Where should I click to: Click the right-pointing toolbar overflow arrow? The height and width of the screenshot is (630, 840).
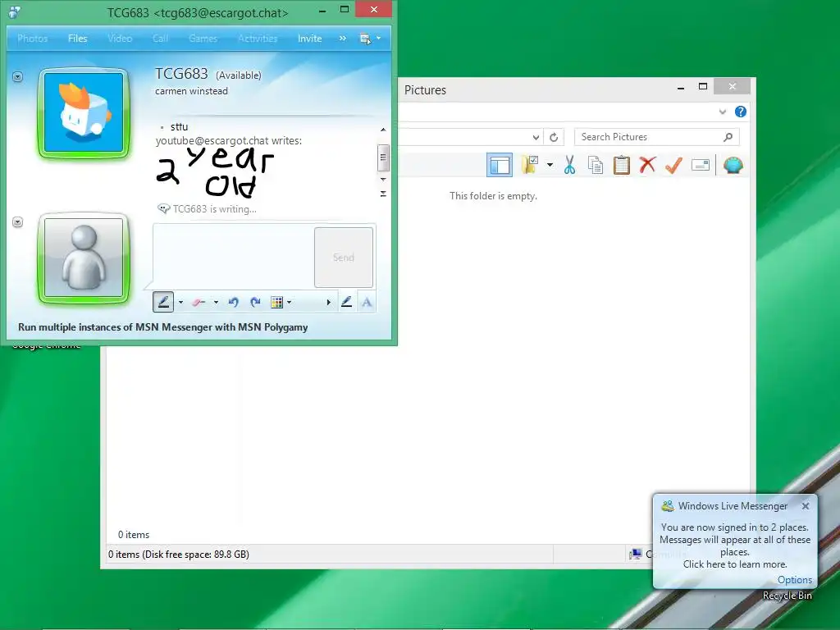point(328,302)
